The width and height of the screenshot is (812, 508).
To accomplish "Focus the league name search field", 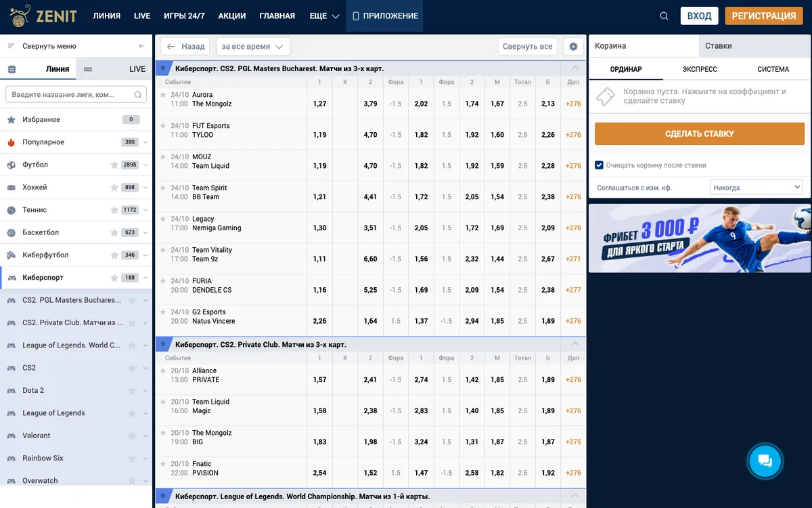I will 76,95.
